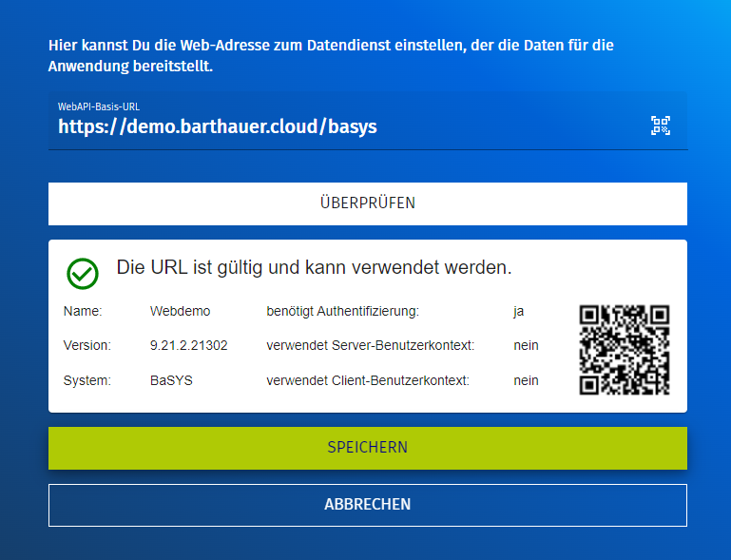Click the green checkmark validation icon

pos(83,273)
